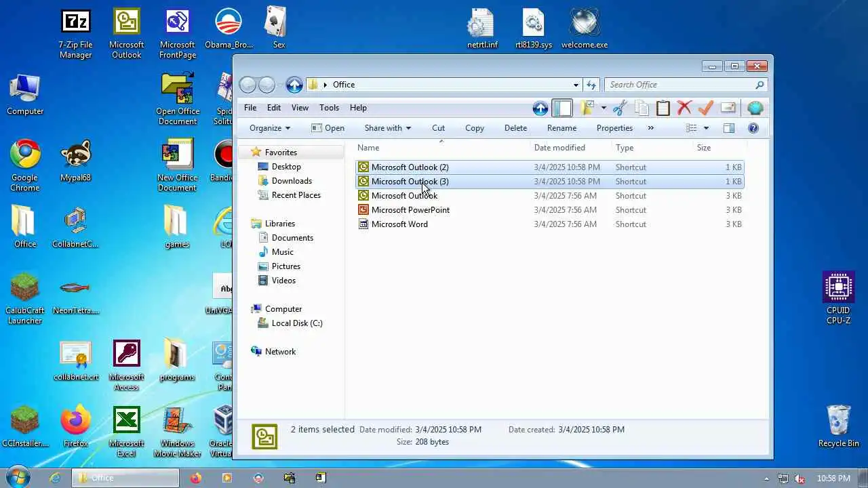Open the Organize dropdown
This screenshot has height=488, width=868.
[x=269, y=128]
